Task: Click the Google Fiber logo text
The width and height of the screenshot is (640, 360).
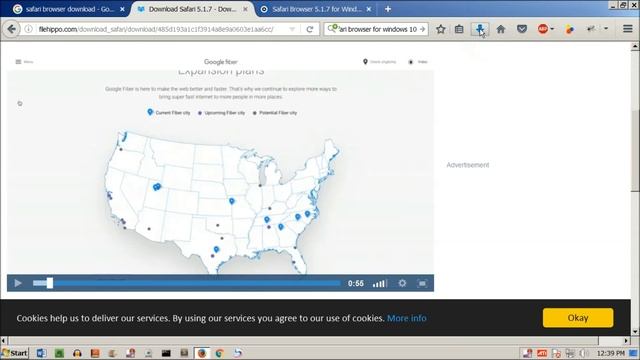Action: [221, 62]
